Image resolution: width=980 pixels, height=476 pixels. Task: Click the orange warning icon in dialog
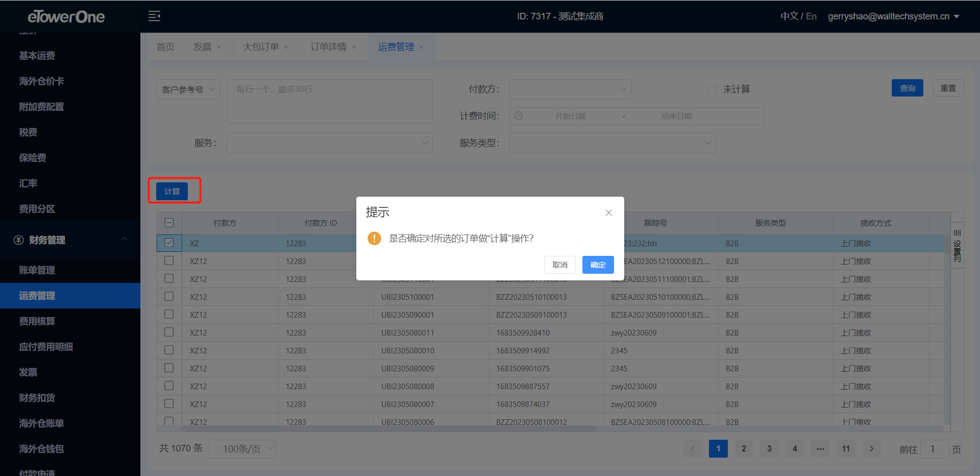[x=374, y=239]
